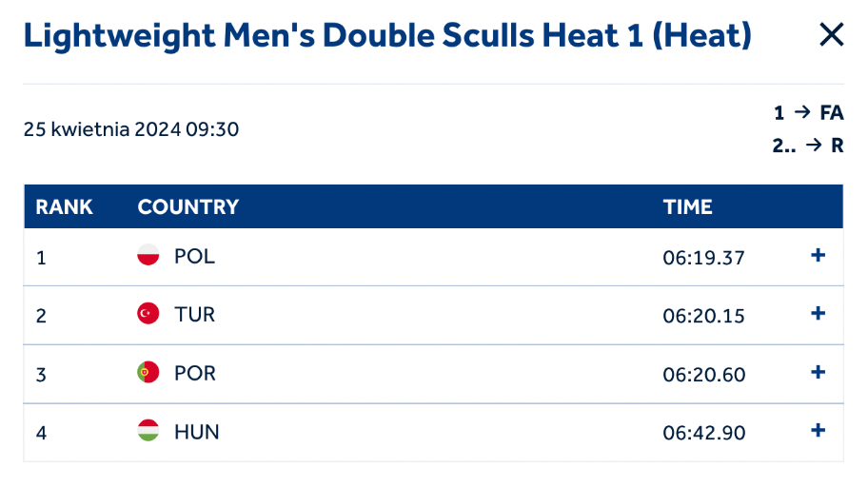Click the Turkey flag icon

click(148, 314)
